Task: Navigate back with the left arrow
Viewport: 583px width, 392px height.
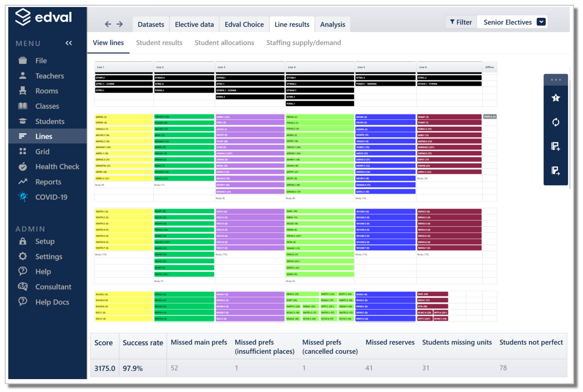Action: [108, 24]
